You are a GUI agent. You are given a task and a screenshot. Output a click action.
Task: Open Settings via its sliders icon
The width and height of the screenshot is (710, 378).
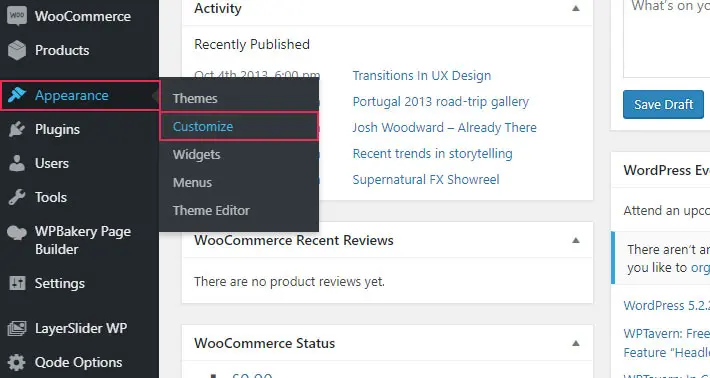coord(17,283)
